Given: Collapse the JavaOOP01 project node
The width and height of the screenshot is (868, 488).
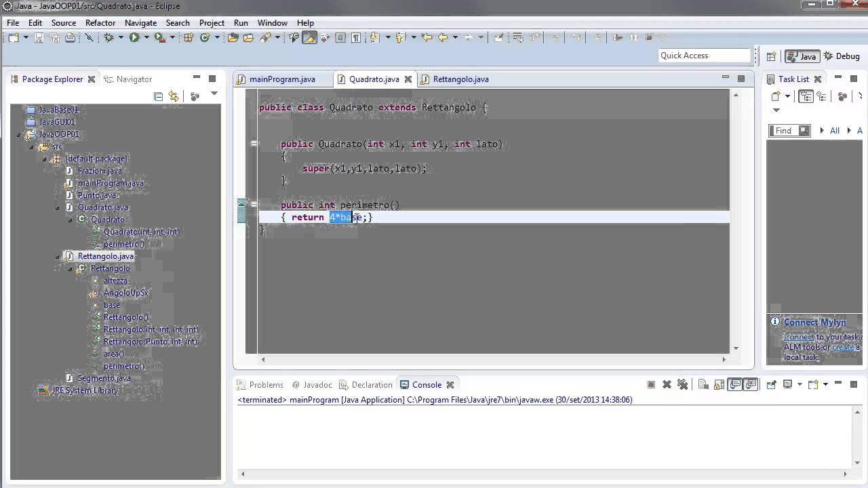Looking at the screenshot, I should pyautogui.click(x=20, y=134).
